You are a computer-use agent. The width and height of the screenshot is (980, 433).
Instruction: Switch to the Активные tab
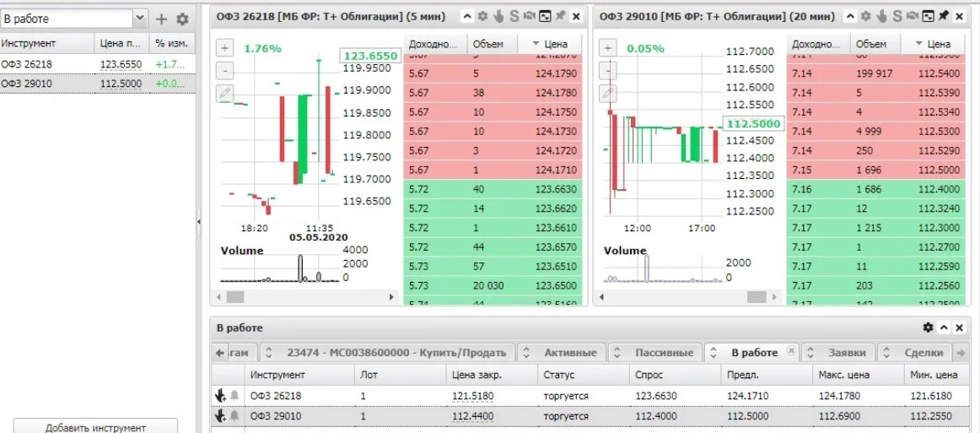click(x=570, y=352)
